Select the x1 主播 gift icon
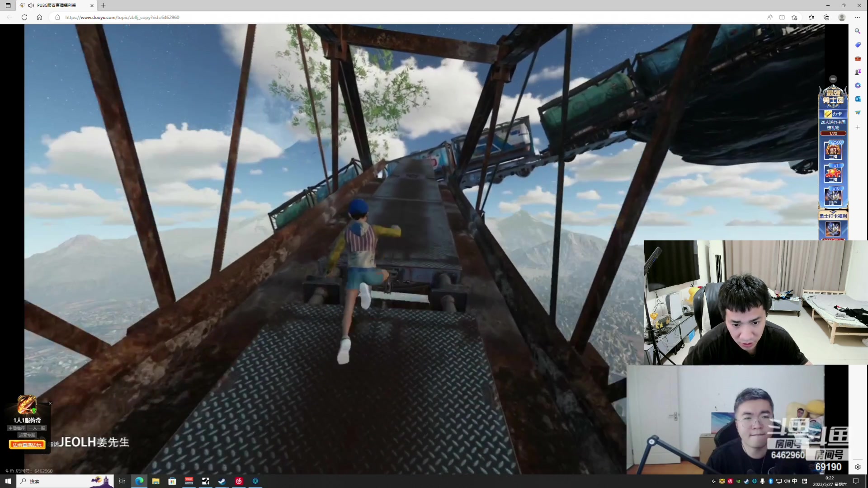 point(833,174)
